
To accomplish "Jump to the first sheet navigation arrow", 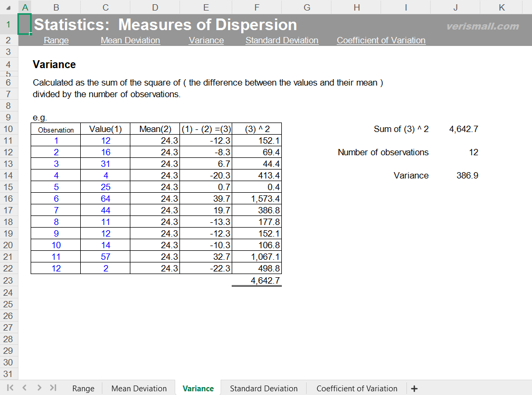I will tap(9, 388).
